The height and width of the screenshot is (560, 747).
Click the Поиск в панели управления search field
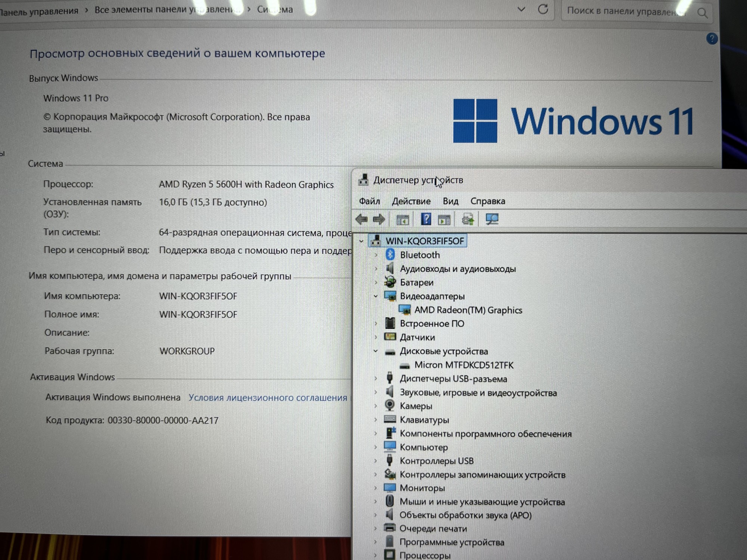click(624, 11)
